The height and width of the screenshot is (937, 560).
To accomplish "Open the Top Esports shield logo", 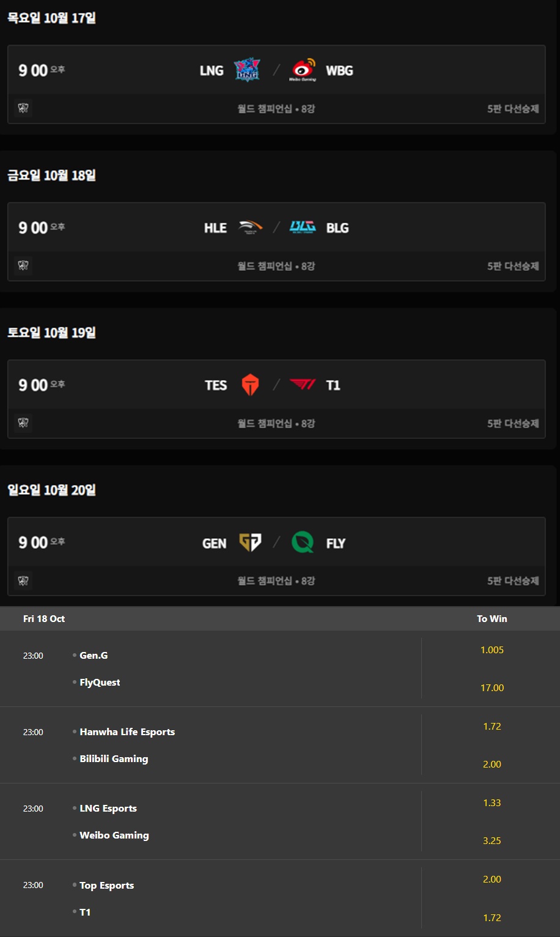I will pyautogui.click(x=250, y=385).
